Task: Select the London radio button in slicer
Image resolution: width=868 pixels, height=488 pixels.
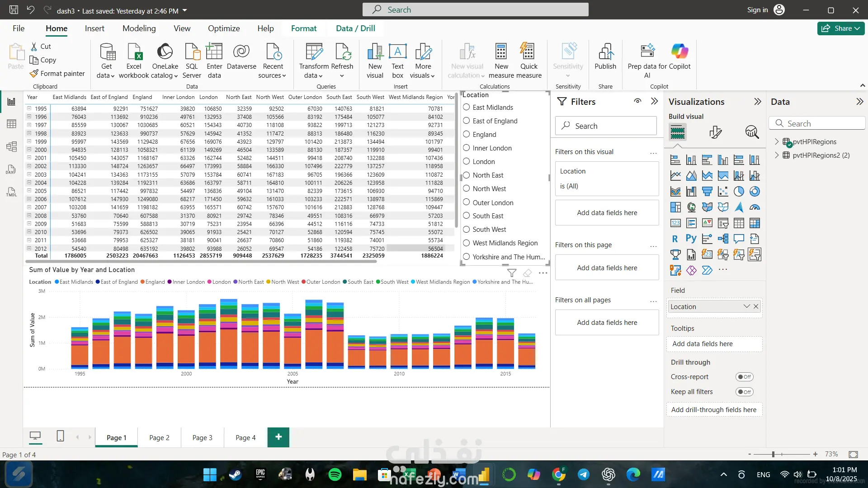Action: click(467, 161)
